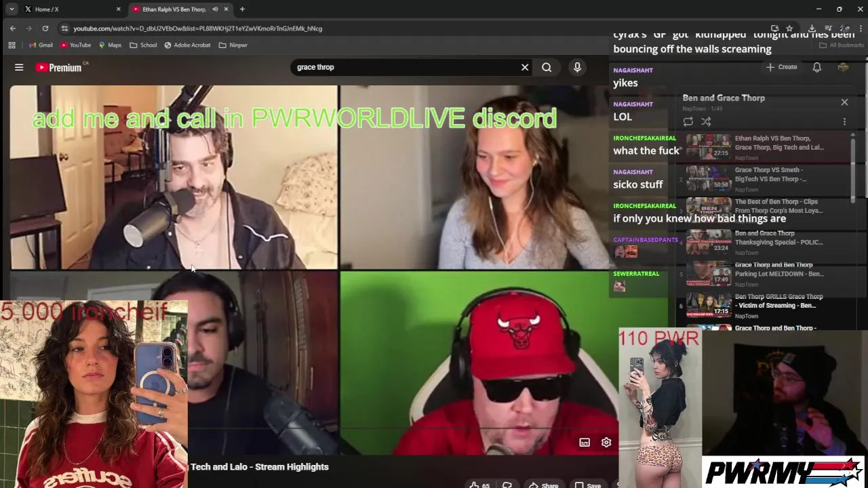Run search with the magnifier button
Viewport: 868px width, 488px height.
click(547, 67)
